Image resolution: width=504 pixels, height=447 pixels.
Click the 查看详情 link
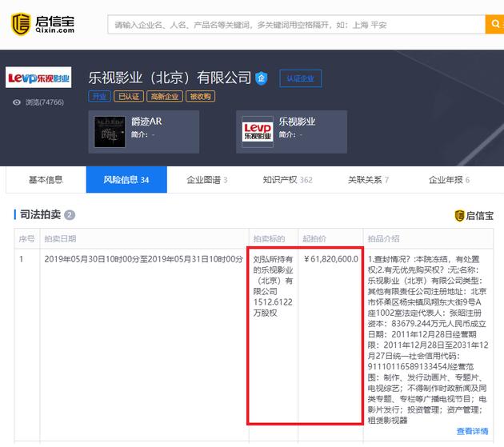click(472, 431)
